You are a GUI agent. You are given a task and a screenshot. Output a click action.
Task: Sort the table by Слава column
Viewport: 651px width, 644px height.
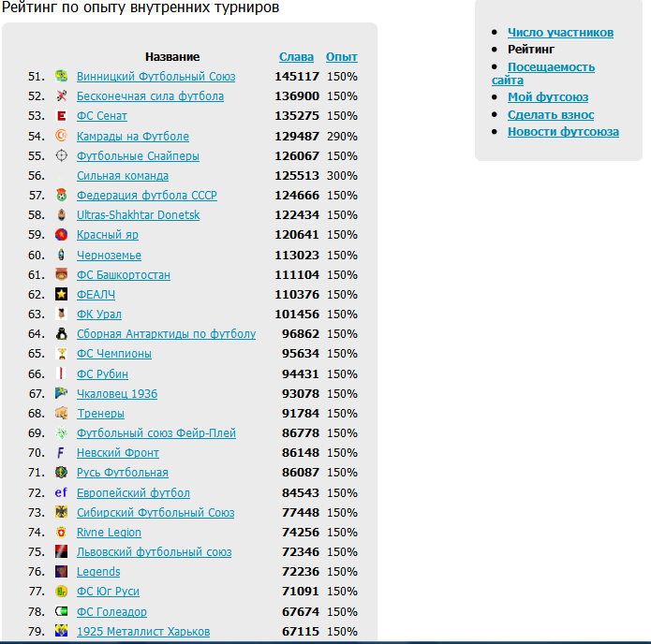[x=296, y=57]
